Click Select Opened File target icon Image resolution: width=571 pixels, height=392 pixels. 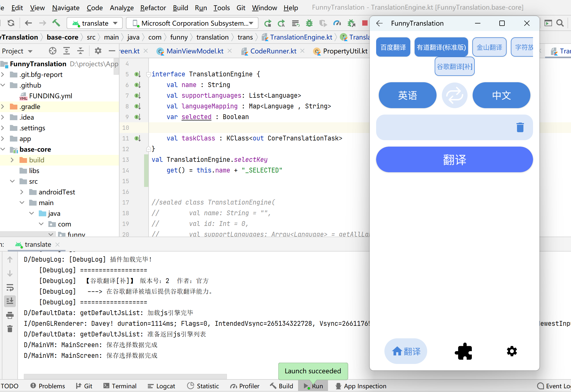coord(53,51)
